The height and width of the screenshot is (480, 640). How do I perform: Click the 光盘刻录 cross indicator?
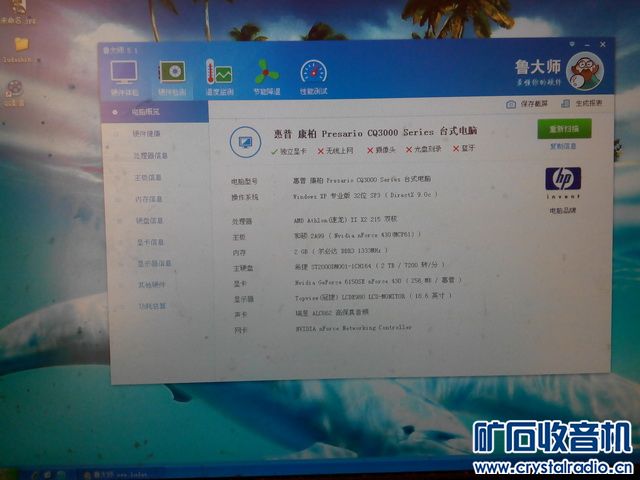pyautogui.click(x=424, y=149)
